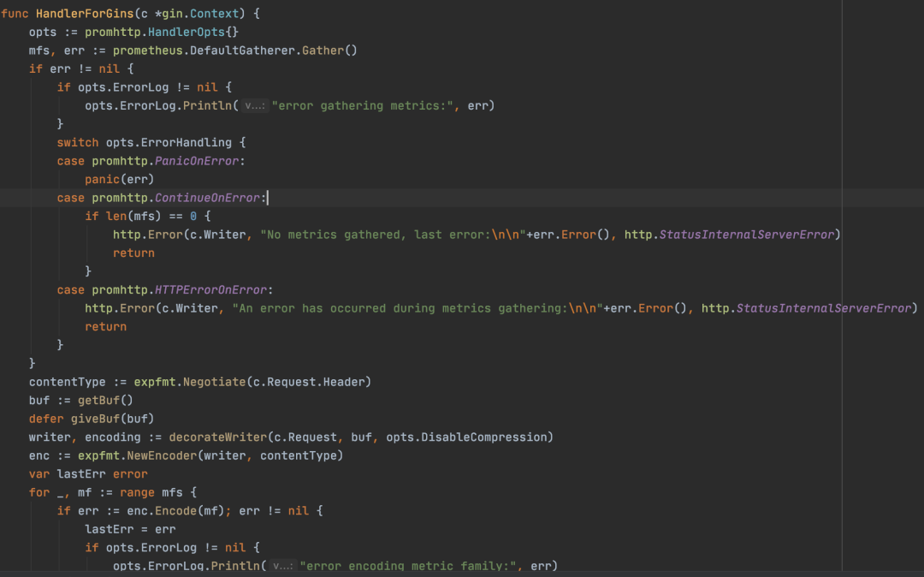The image size is (924, 577).
Task: Select the Context type in gin.Context
Action: [214, 14]
